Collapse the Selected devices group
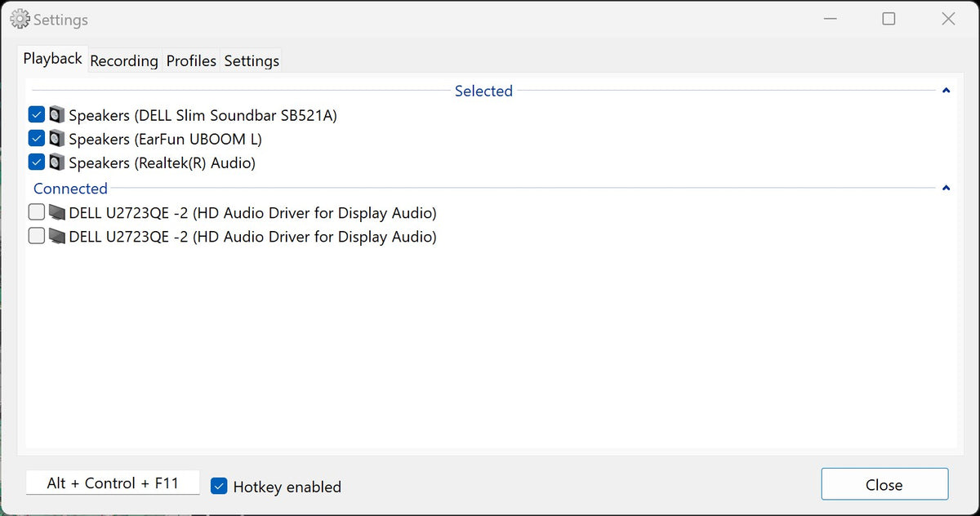Image resolution: width=980 pixels, height=516 pixels. 946,91
